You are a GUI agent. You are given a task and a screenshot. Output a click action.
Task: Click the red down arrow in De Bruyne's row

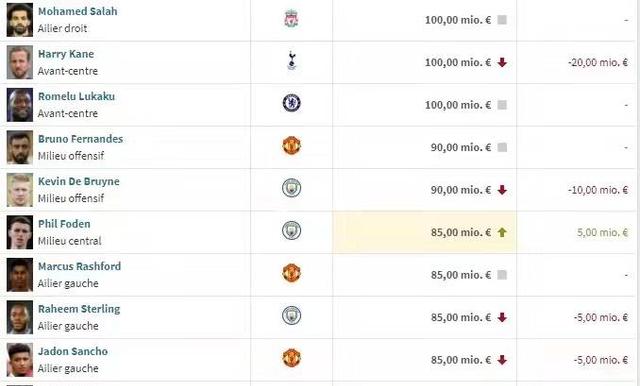502,190
